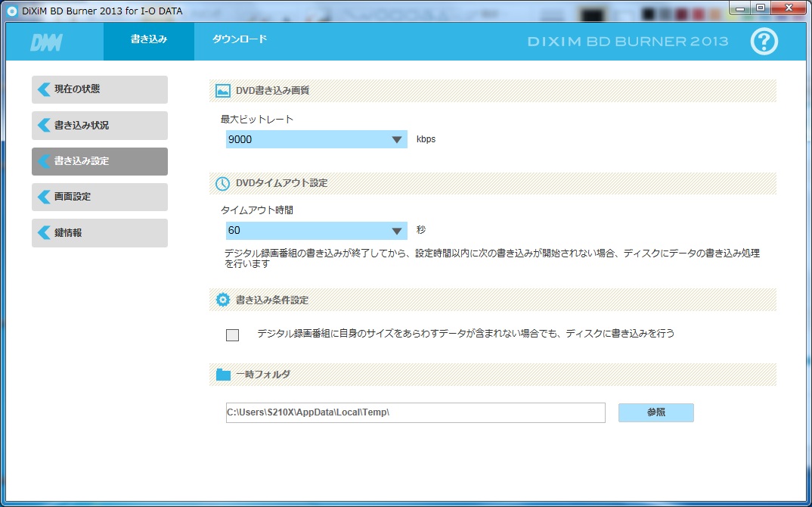Screen dimensions: 812x507
Task: Open the 現在の状態 sidebar page
Action: click(x=100, y=89)
